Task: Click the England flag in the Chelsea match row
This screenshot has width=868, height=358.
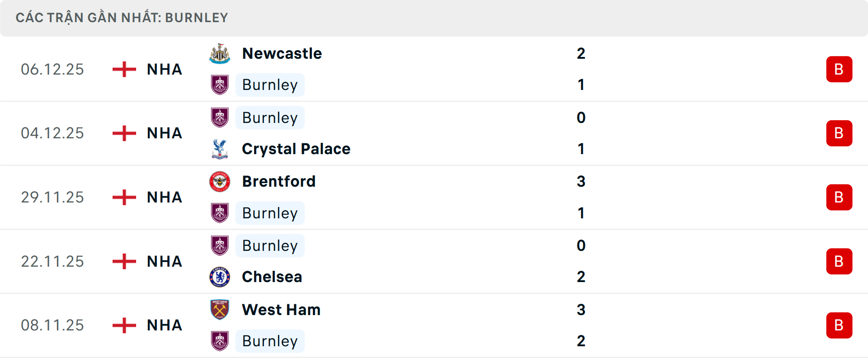Action: 123,261
